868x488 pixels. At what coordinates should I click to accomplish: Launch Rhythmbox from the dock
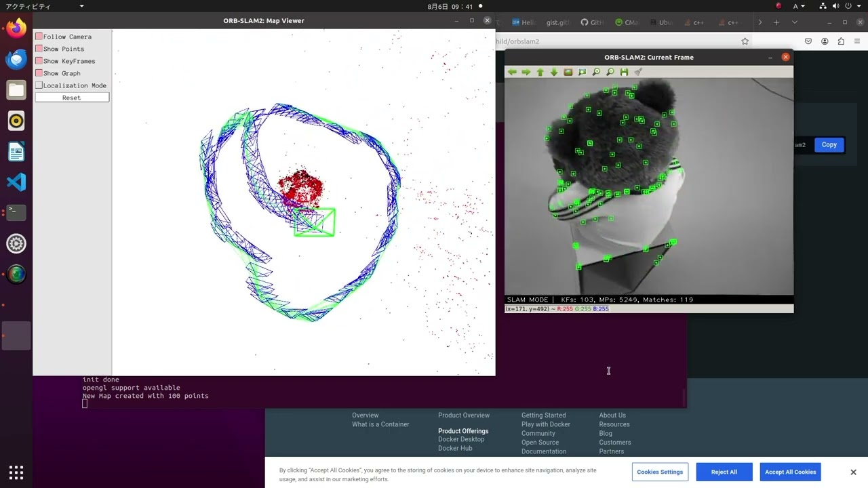click(x=16, y=121)
